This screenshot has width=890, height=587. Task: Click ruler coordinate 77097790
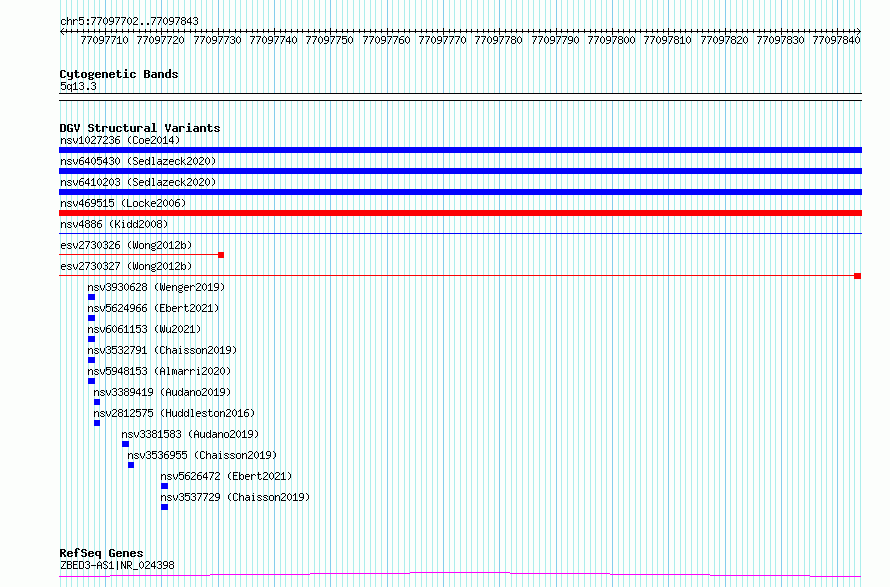[x=556, y=40]
